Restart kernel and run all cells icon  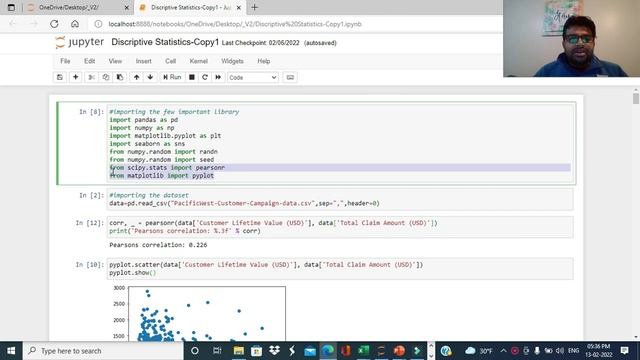point(218,77)
